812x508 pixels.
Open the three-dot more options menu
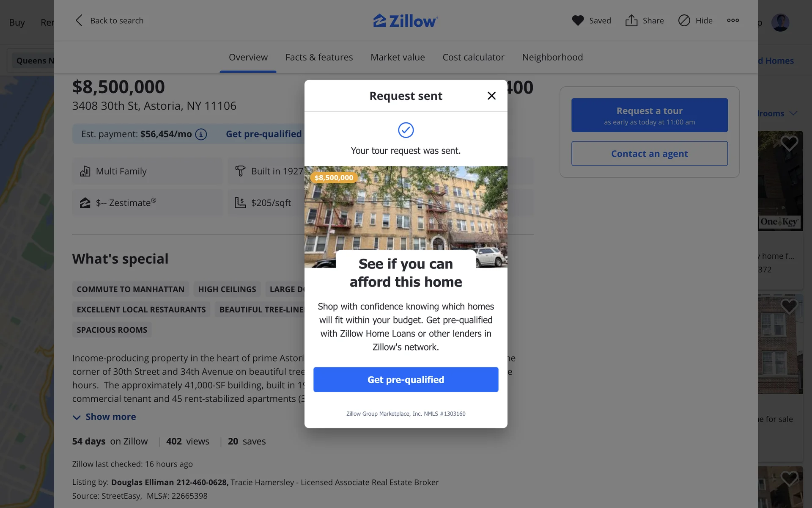[x=733, y=20]
